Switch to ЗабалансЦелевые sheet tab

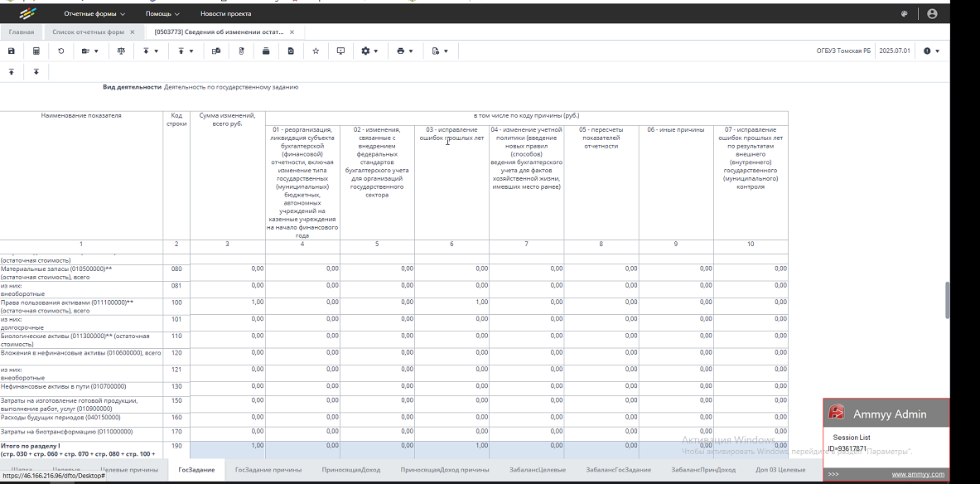click(x=538, y=470)
